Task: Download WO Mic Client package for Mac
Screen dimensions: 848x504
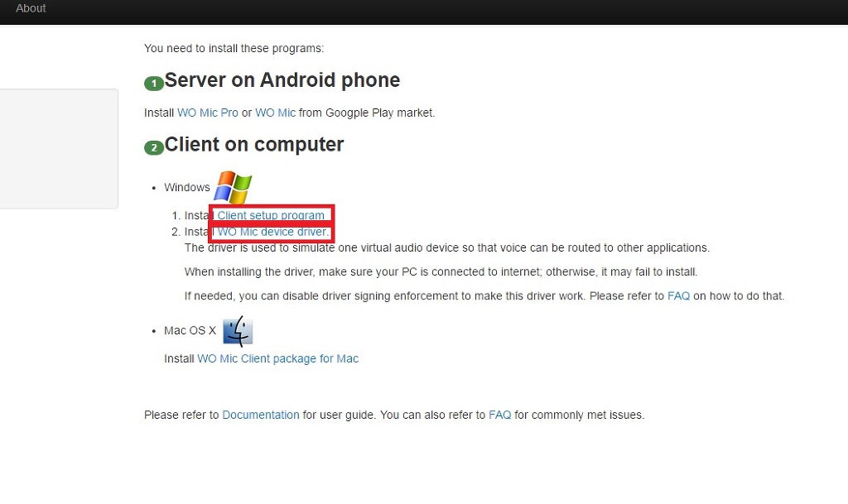Action: point(278,358)
